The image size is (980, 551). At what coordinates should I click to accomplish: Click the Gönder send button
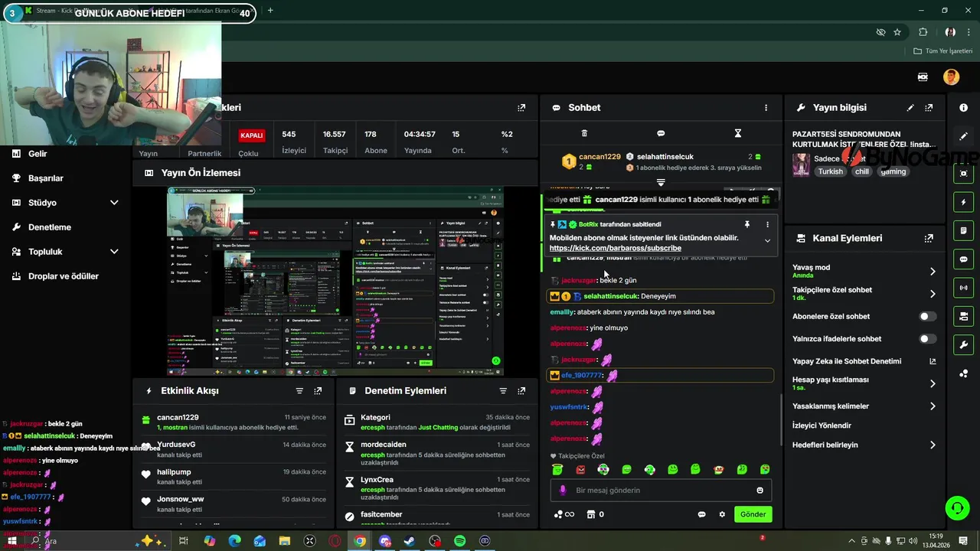[x=753, y=514]
